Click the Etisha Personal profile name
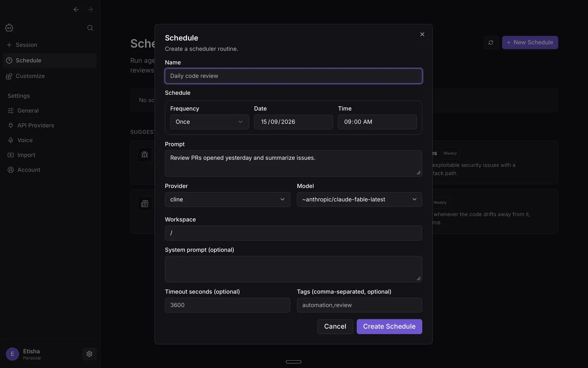This screenshot has height=368, width=588. (32, 354)
